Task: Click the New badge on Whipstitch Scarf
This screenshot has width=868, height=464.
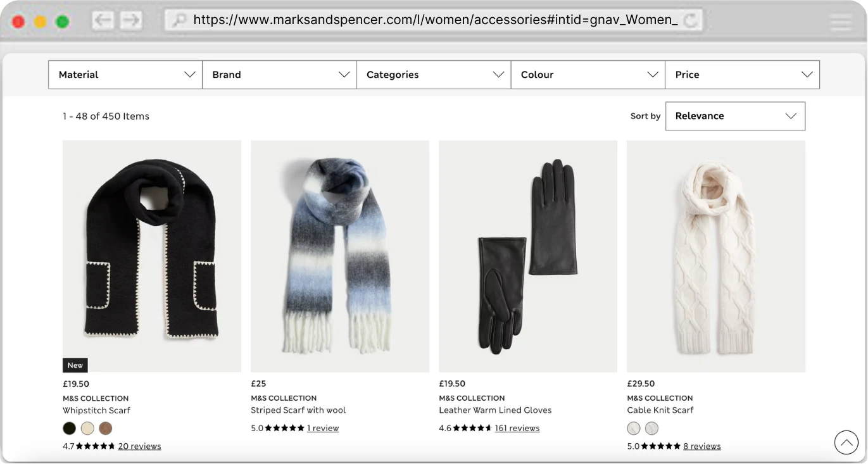Action: tap(75, 365)
